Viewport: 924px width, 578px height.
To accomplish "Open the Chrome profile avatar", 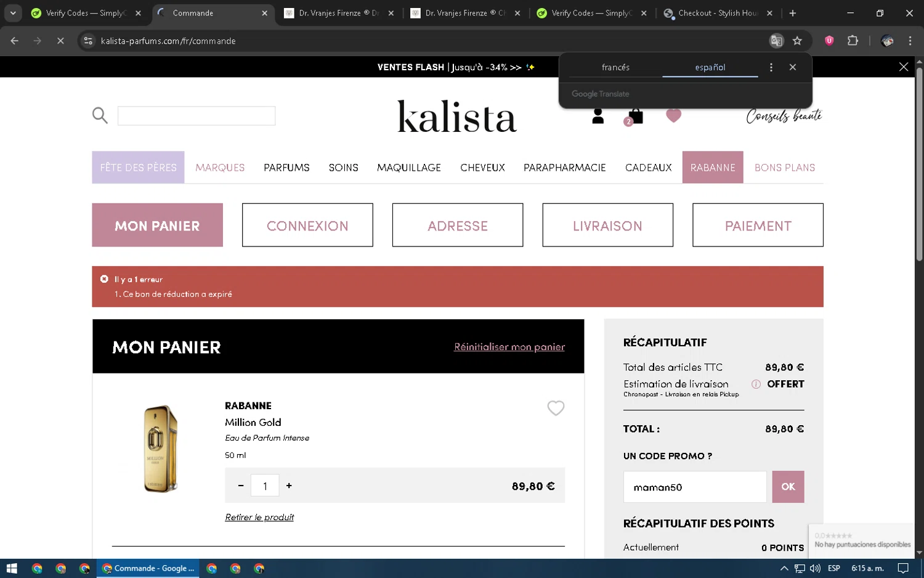I will point(887,41).
